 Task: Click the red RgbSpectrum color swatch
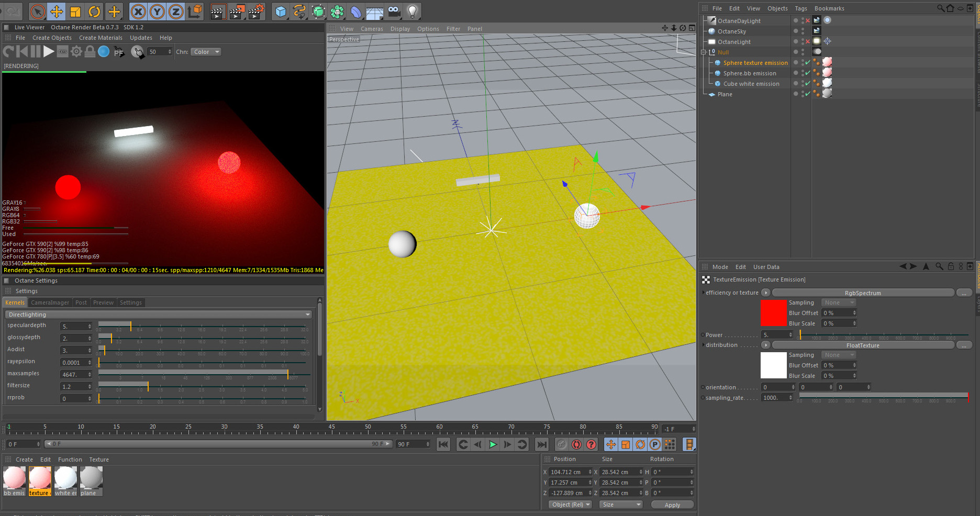774,313
